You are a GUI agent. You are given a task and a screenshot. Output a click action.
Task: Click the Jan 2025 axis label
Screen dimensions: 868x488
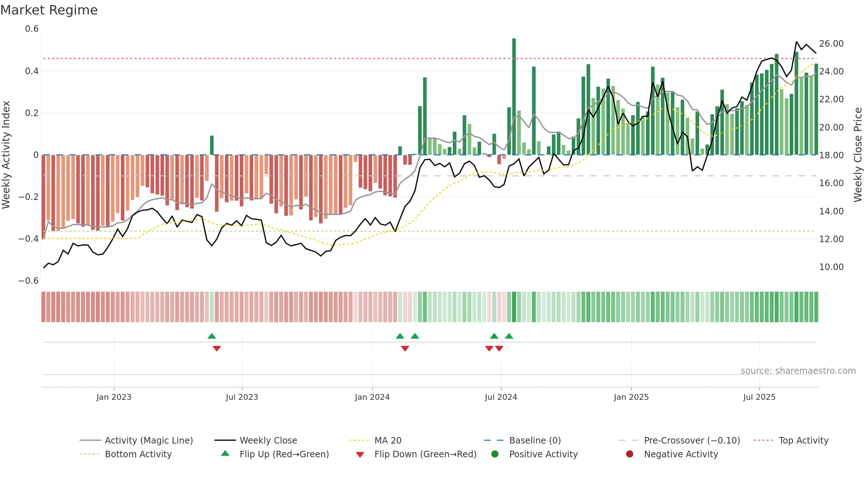[x=631, y=397]
